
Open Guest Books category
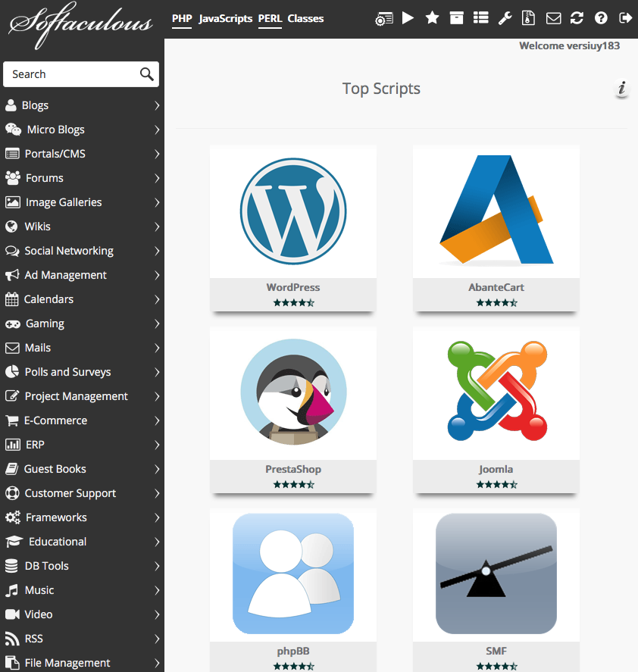[55, 469]
